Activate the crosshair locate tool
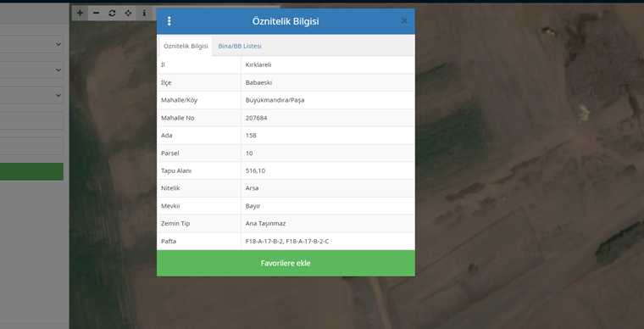644x329 pixels. coord(128,14)
